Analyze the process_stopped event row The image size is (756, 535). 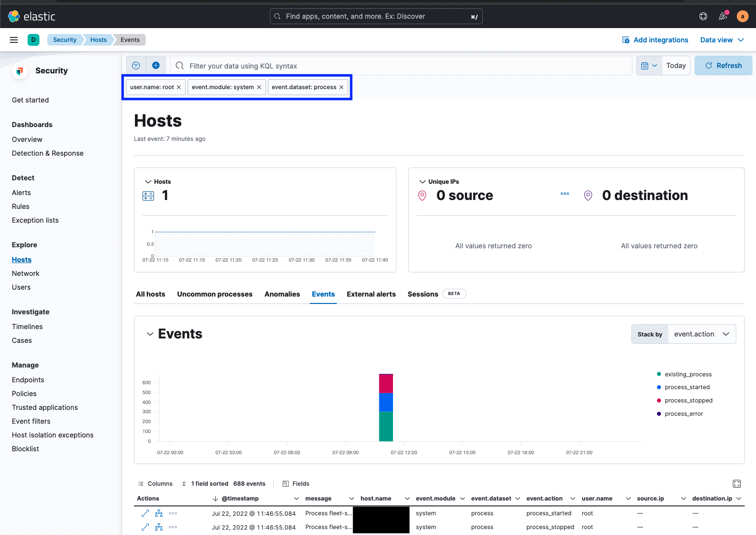pyautogui.click(x=159, y=527)
